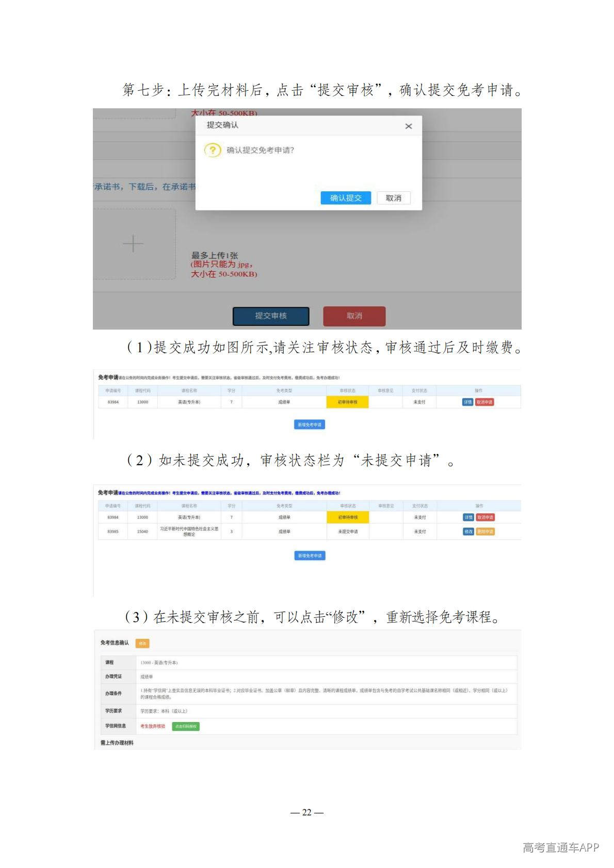The width and height of the screenshot is (614, 868).
Task: Click the question mark icon in the dialog
Action: point(212,150)
